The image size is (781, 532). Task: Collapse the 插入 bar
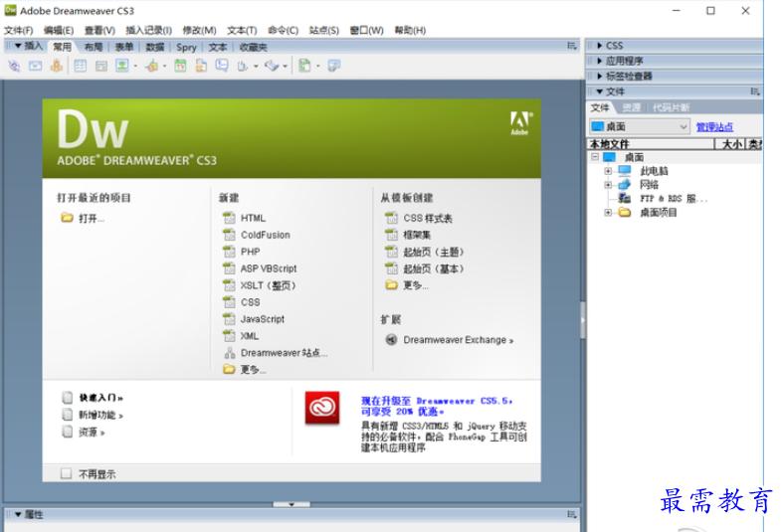[x=18, y=46]
